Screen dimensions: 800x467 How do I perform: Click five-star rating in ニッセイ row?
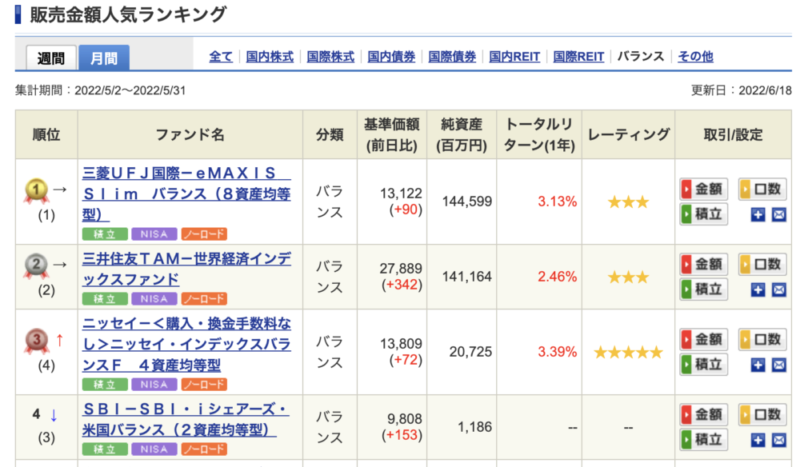pyautogui.click(x=628, y=352)
